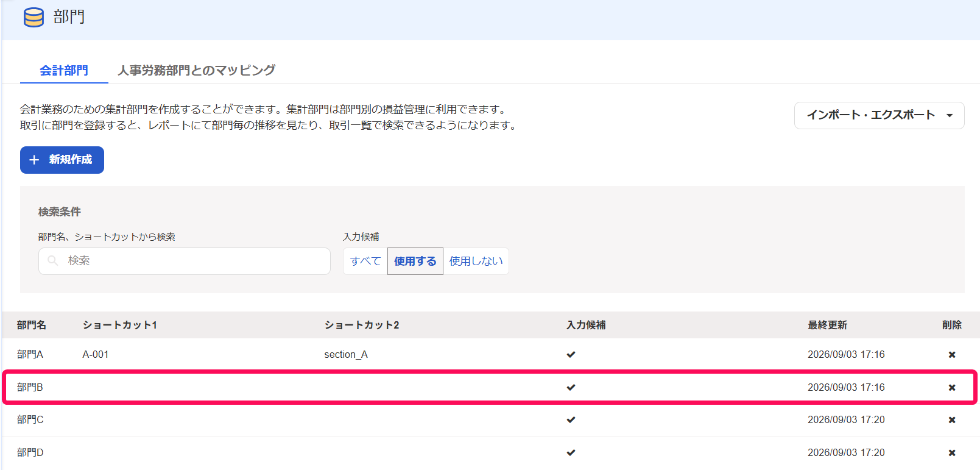
Task: Click the 削除 column header
Action: coord(952,325)
